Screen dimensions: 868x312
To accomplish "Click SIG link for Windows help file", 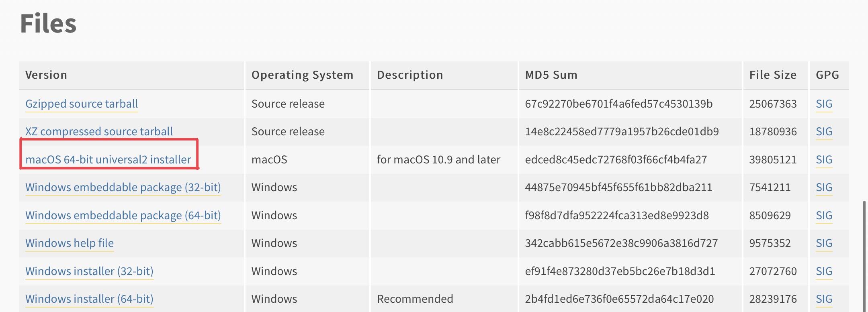I will pyautogui.click(x=824, y=243).
